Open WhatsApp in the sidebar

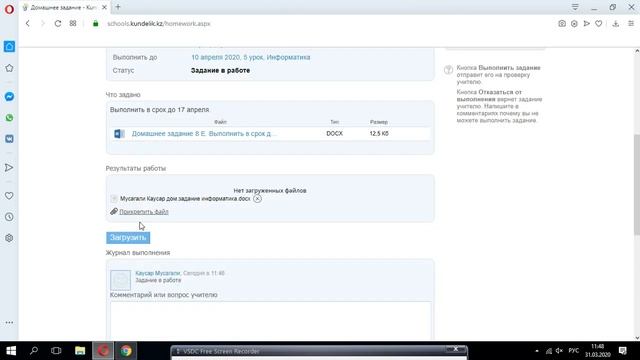[9, 118]
